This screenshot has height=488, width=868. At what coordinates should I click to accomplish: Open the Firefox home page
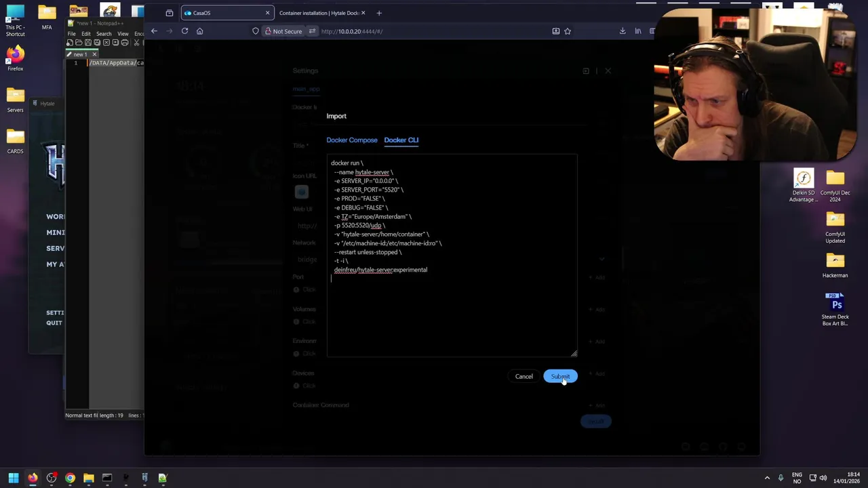pos(199,31)
